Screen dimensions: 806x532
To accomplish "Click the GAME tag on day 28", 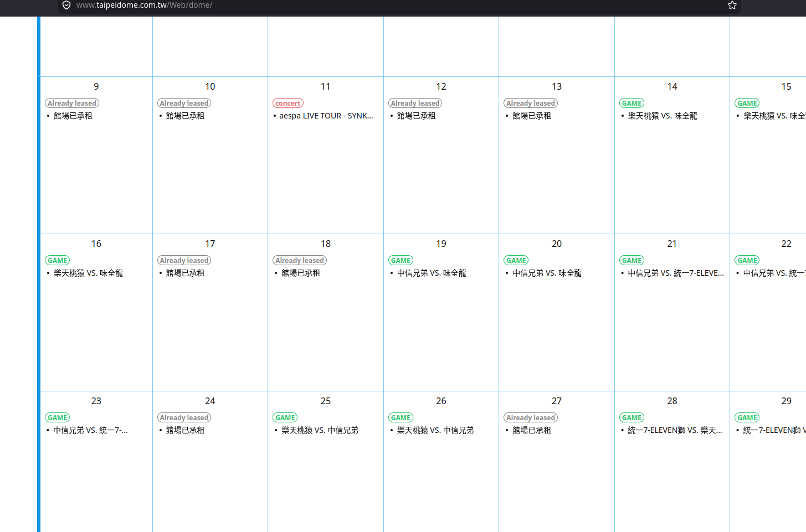I will point(632,417).
